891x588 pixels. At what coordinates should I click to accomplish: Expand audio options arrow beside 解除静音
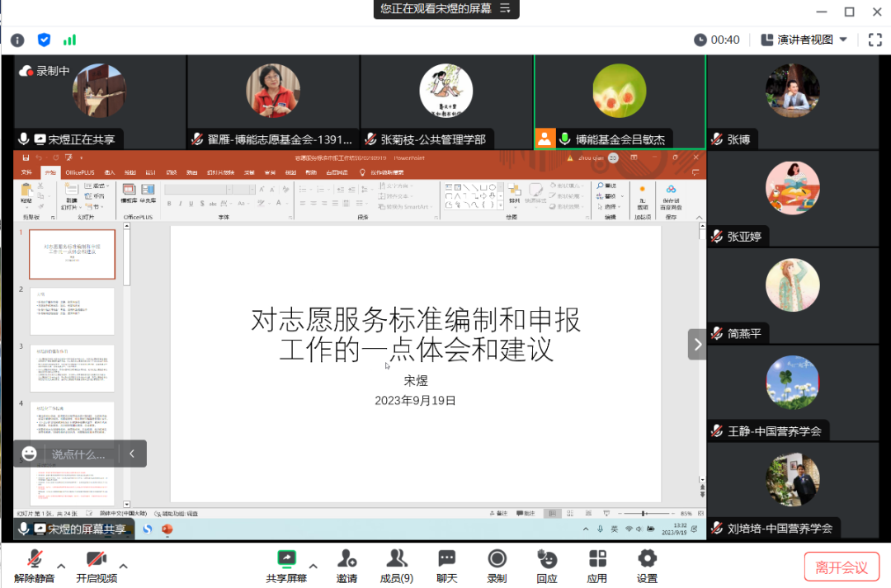[64, 566]
